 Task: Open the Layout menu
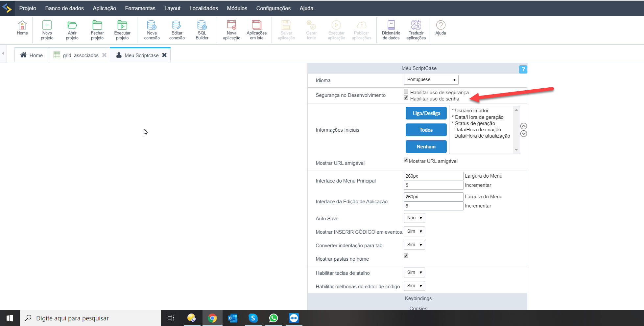(x=172, y=8)
